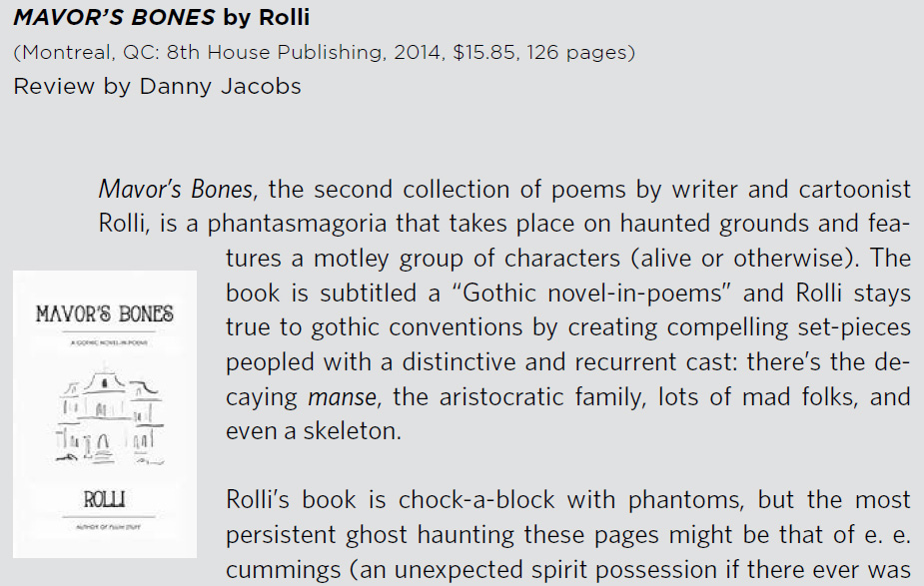Click the Review by Danny Jacobs byline
924x586 pixels.
point(158,87)
